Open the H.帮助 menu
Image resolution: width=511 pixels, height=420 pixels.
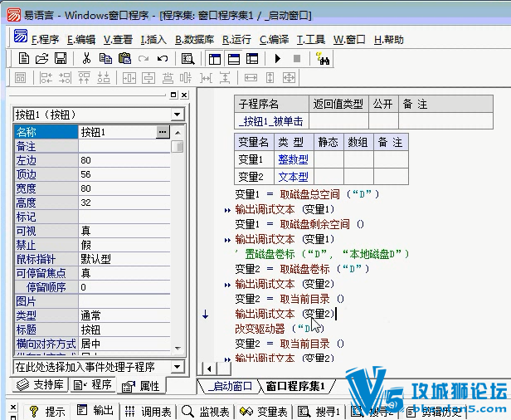pyautogui.click(x=389, y=40)
